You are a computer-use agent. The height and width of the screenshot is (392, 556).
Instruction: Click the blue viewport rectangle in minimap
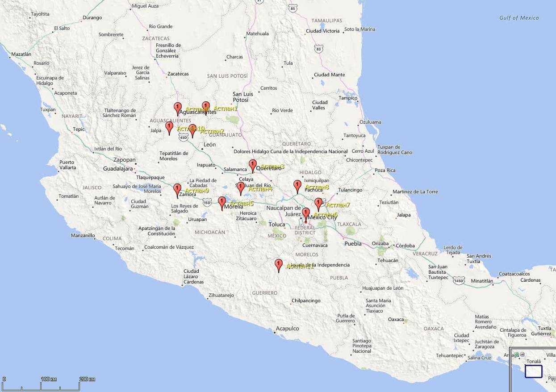[x=533, y=371]
